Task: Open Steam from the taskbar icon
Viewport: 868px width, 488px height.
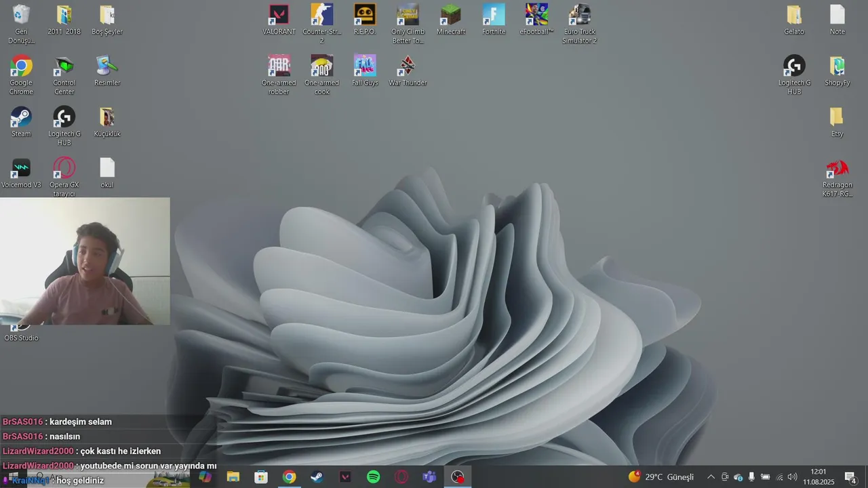Action: (317, 477)
